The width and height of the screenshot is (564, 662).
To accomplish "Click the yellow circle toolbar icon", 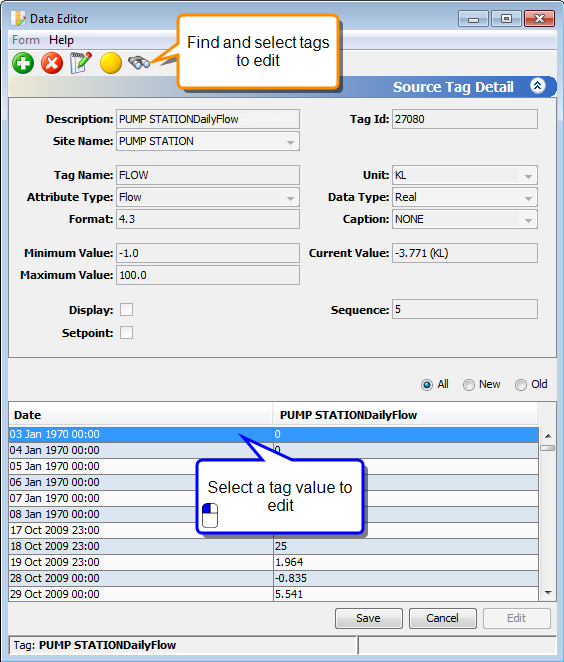I will pyautogui.click(x=111, y=63).
